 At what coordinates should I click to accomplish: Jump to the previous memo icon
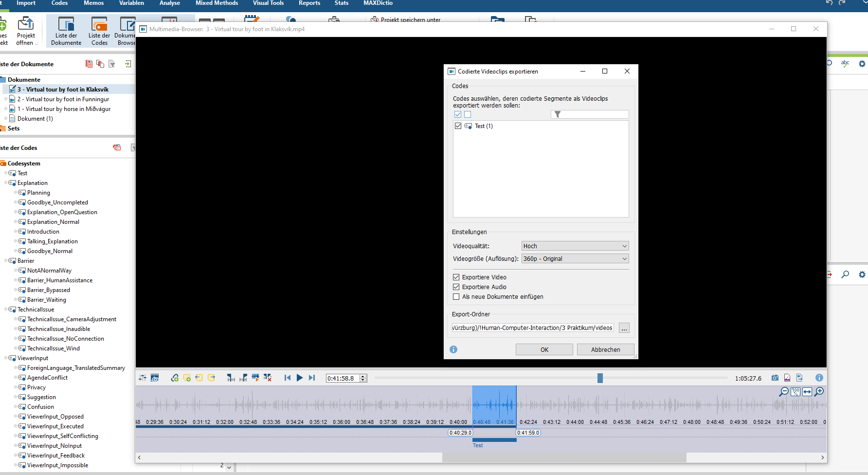(199, 378)
